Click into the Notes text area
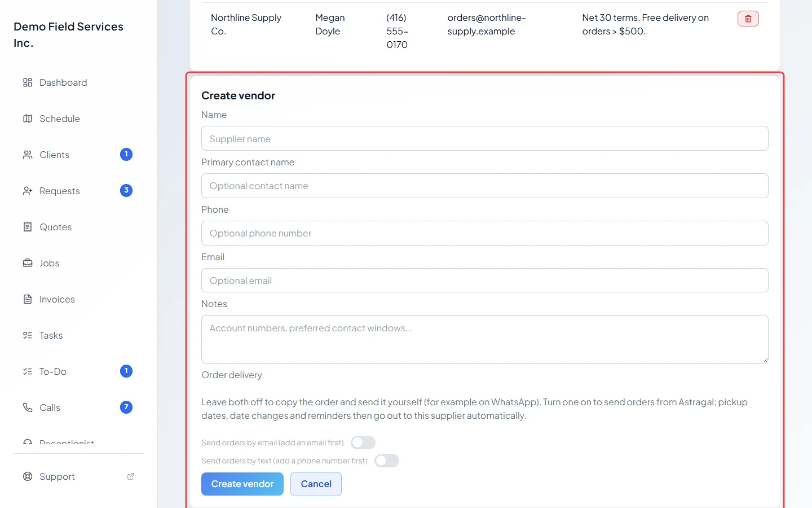812x508 pixels. click(485, 339)
